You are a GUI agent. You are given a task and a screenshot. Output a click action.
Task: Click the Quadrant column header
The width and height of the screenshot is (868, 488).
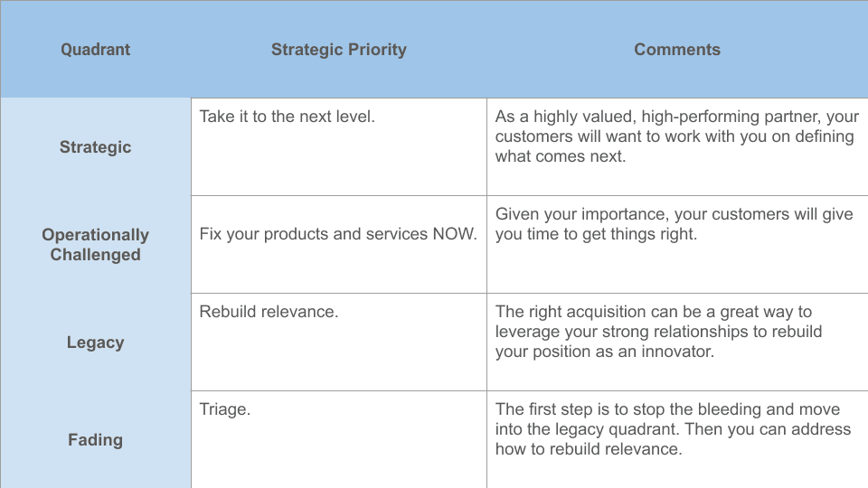[95, 50]
